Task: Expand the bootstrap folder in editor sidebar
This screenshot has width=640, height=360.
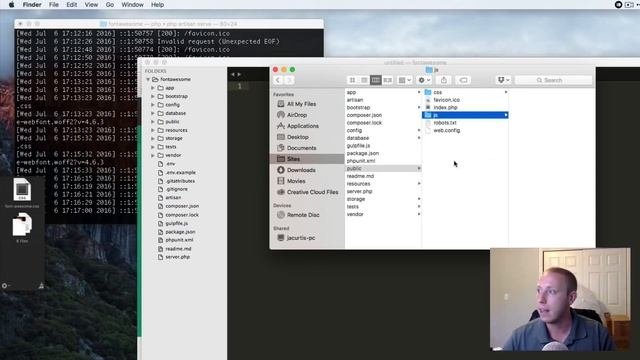Action: click(x=153, y=96)
